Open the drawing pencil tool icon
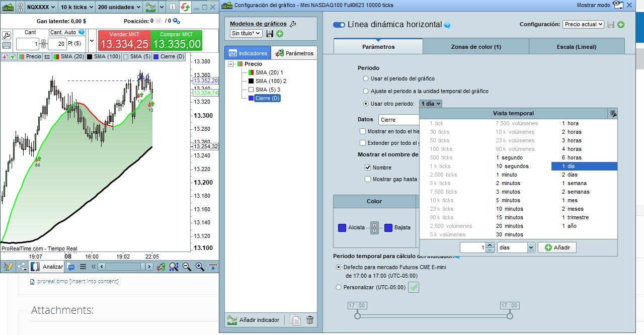The width and height of the screenshot is (644, 335). click(x=8, y=267)
